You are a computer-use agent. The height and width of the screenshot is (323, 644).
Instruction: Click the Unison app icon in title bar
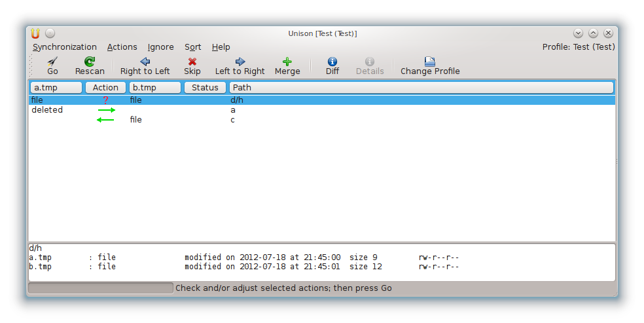pyautogui.click(x=35, y=33)
